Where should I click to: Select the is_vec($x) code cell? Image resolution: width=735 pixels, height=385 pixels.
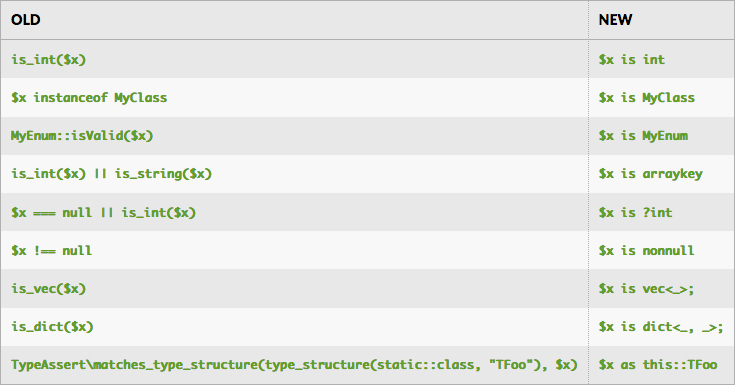coord(49,289)
